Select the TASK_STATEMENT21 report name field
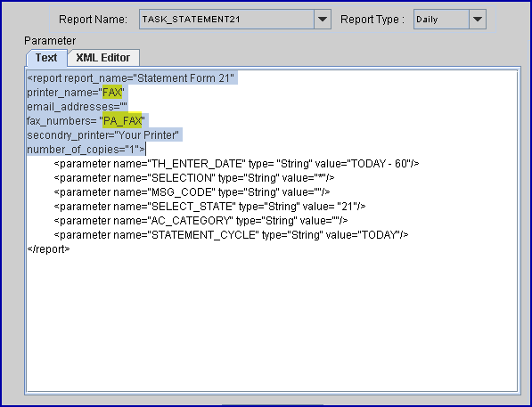The height and width of the screenshot is (407, 532). tap(226, 20)
